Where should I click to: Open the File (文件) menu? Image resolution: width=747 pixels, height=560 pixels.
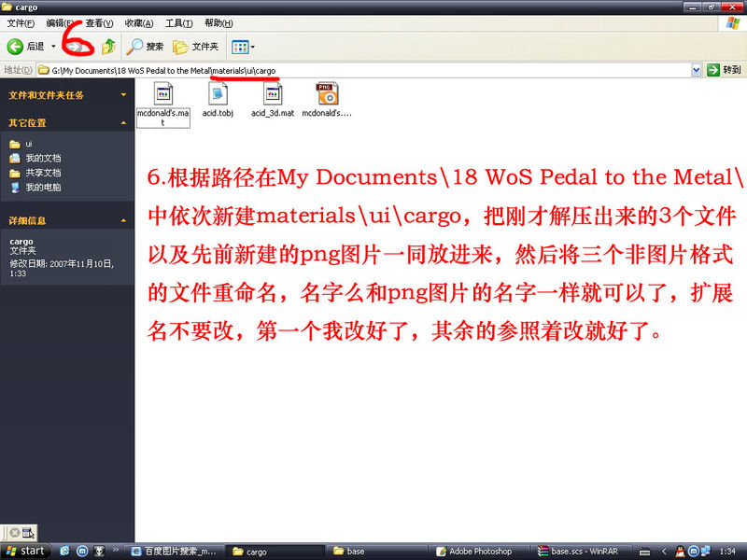pyautogui.click(x=21, y=22)
